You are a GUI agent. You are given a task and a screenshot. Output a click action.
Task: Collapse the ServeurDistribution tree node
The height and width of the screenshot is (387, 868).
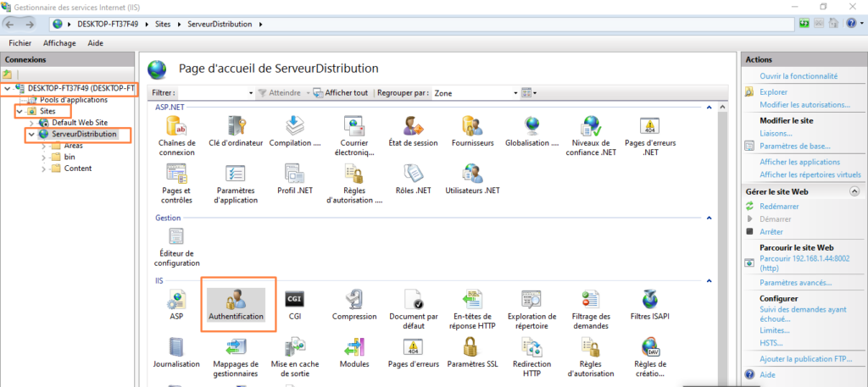(x=31, y=135)
